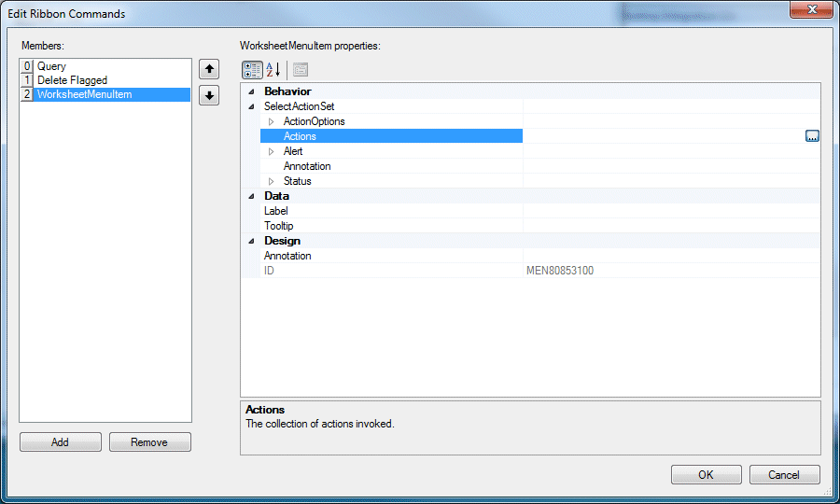
Task: Select the Delete Flagged member
Action: pos(105,80)
